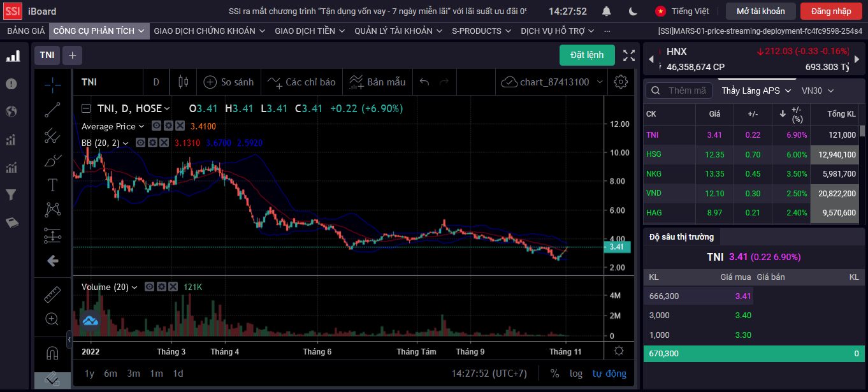This screenshot has height=392, width=868.
Task: Add a new chart tab
Action: [x=72, y=55]
